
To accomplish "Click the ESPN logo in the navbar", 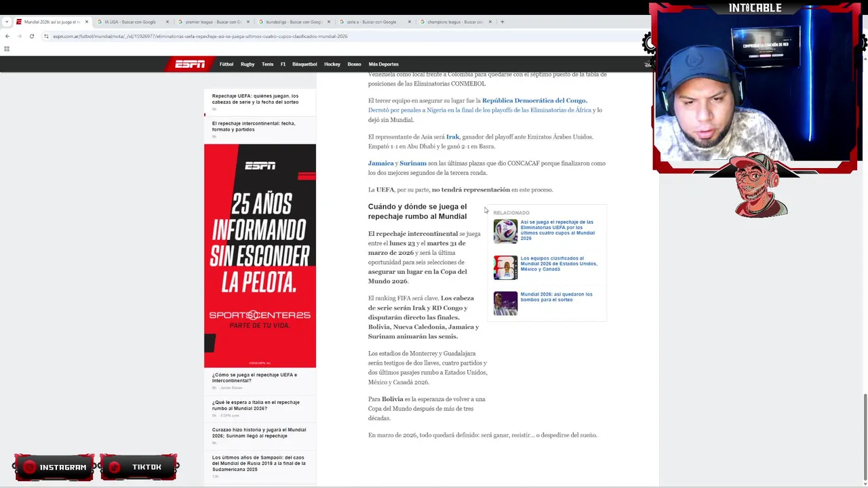I will [x=190, y=64].
